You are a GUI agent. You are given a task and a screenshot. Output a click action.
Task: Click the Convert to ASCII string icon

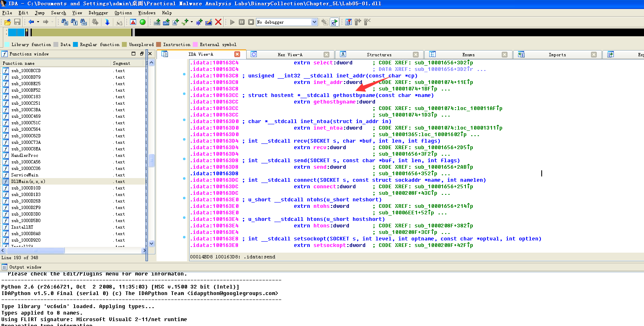pyautogui.click(x=176, y=22)
